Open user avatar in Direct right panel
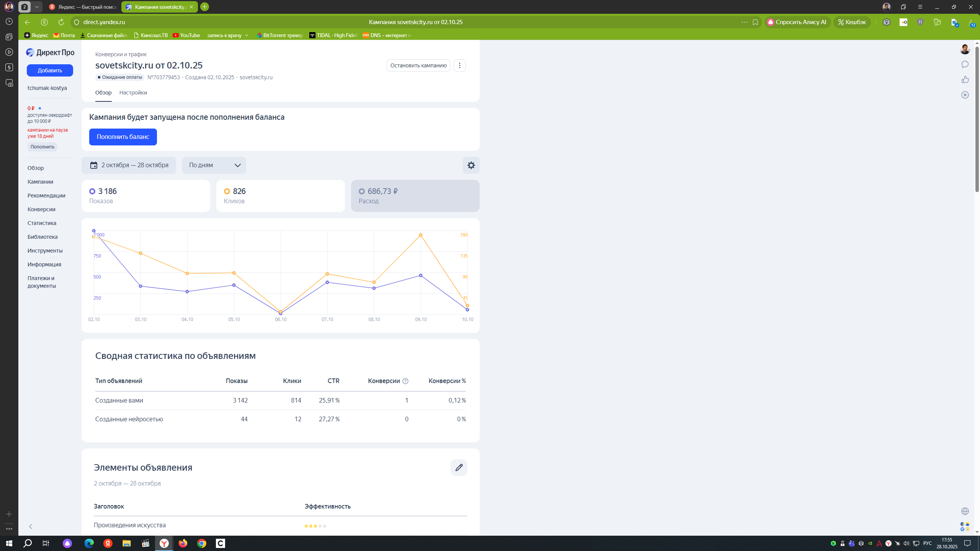 965,49
